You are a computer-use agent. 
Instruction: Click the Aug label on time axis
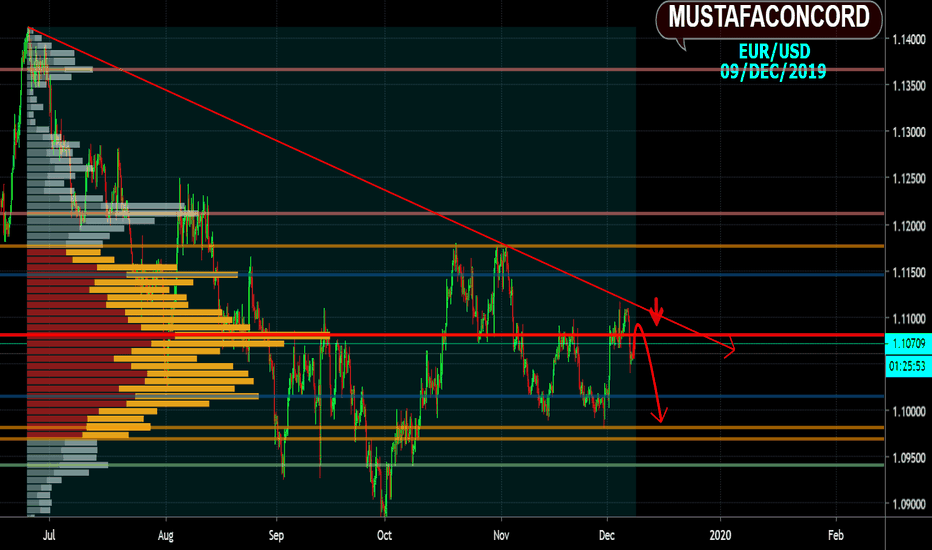(x=166, y=535)
